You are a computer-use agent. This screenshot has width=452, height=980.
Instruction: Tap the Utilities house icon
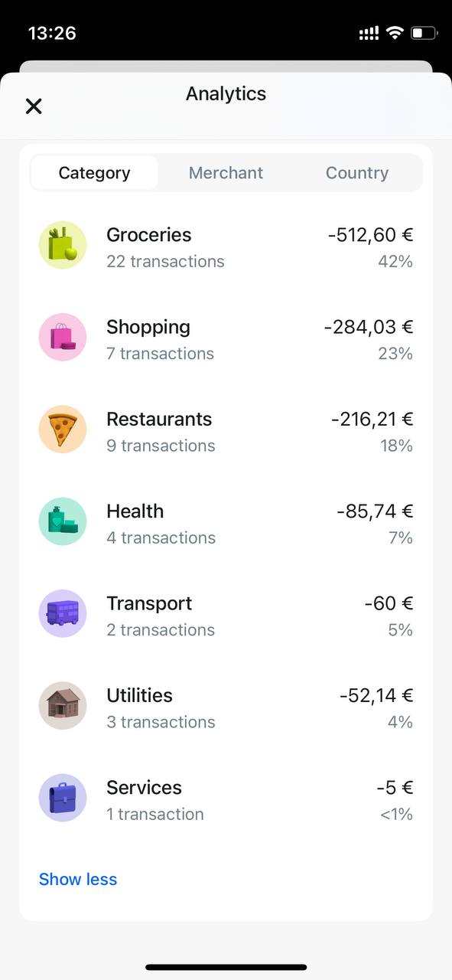pyautogui.click(x=63, y=706)
